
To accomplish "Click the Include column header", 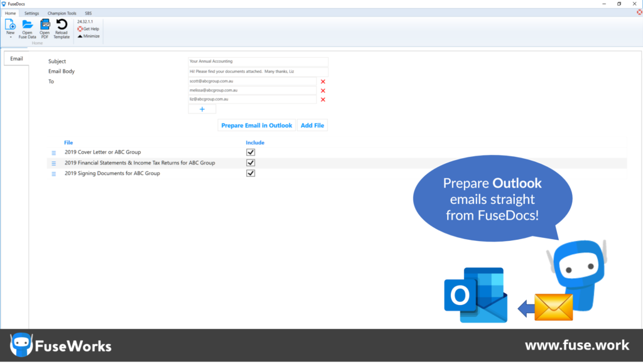I will 255,142.
